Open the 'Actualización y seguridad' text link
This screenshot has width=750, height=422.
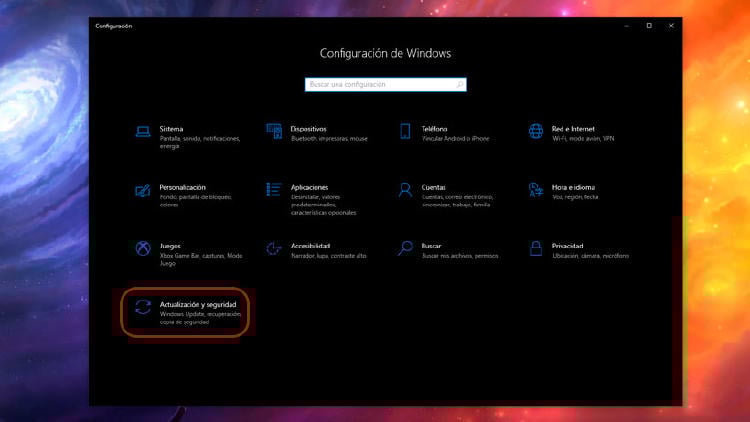(197, 303)
